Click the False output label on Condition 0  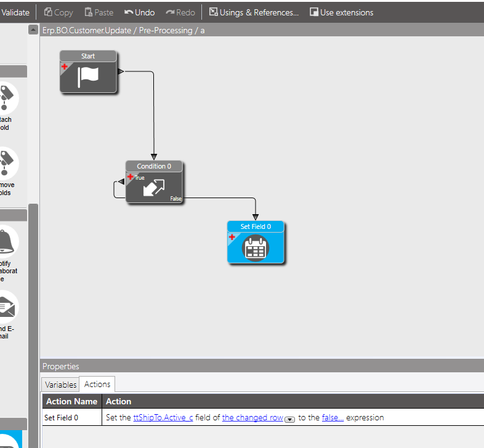[x=176, y=199]
